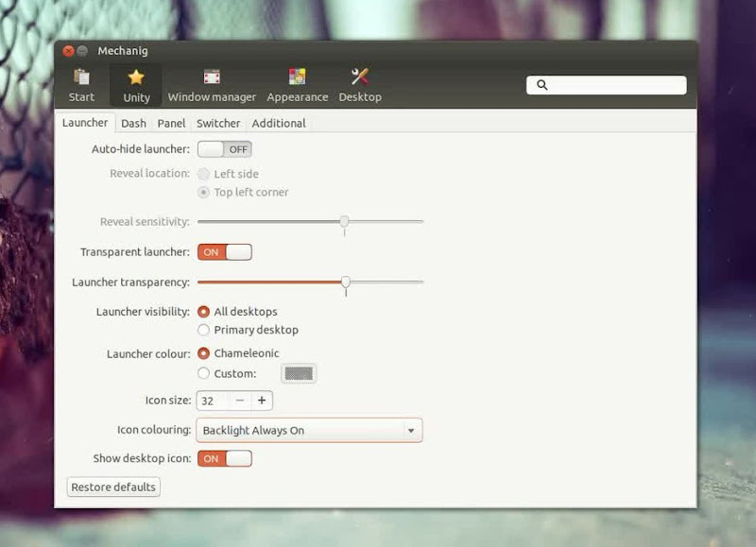
Task: Select Custom launcher colour option
Action: tap(203, 373)
